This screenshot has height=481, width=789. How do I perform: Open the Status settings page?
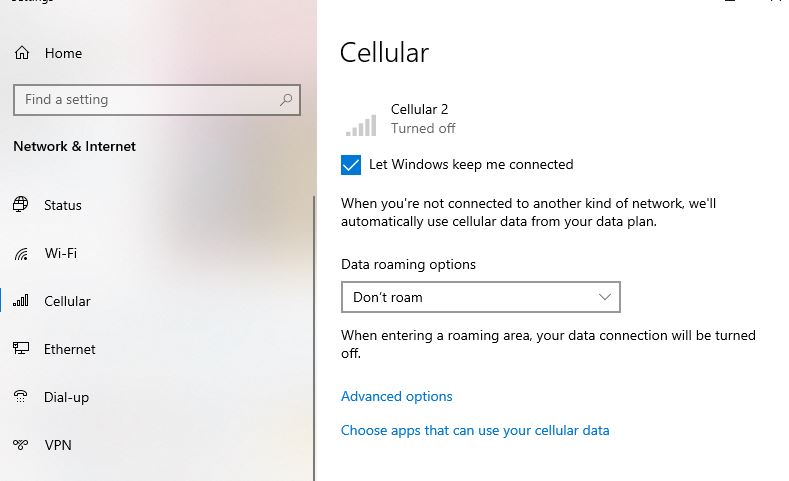coord(62,205)
